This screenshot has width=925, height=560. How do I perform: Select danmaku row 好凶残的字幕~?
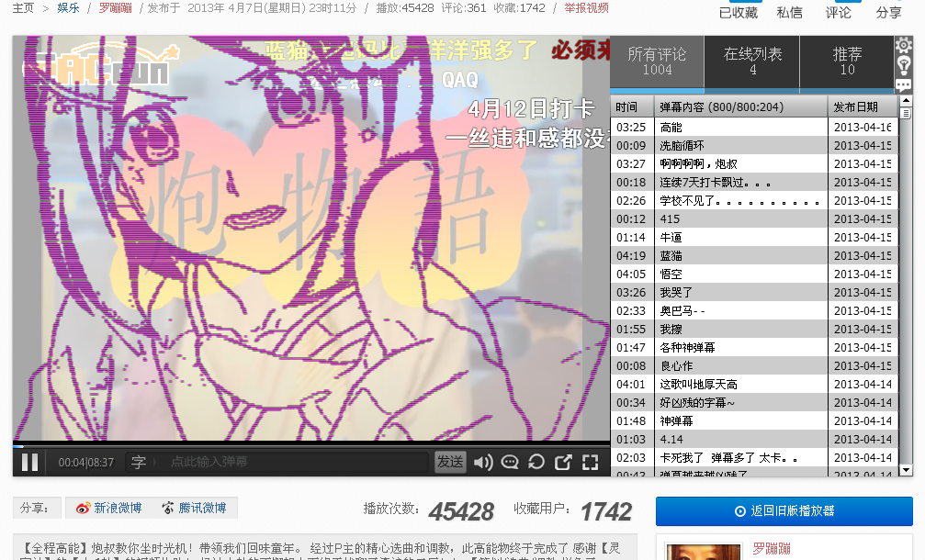(x=754, y=403)
